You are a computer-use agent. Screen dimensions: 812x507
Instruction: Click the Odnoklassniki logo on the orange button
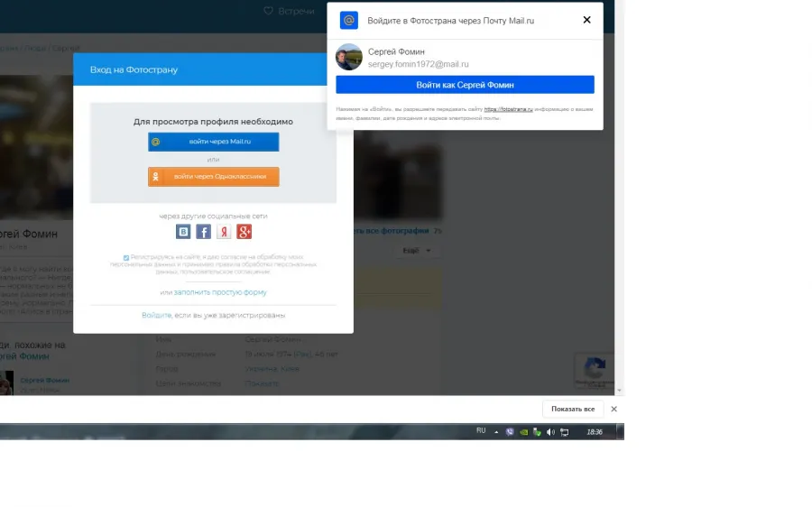[x=155, y=177]
